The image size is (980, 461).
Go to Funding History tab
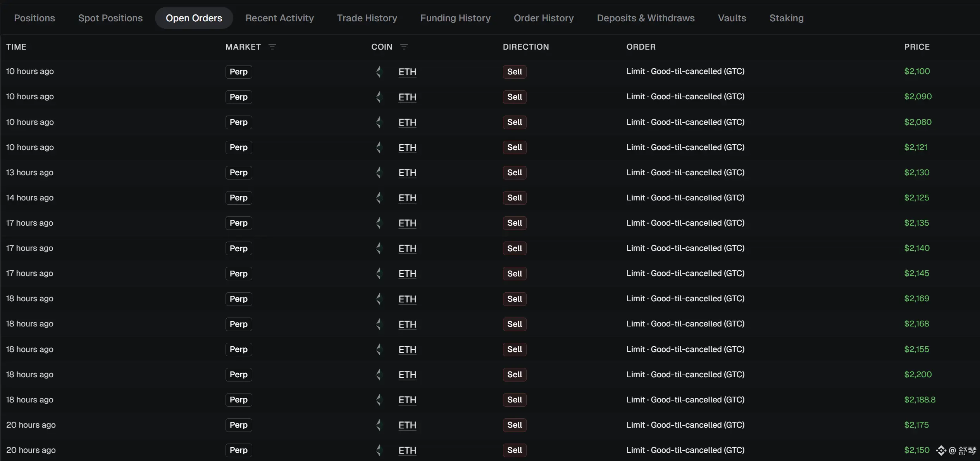click(x=455, y=18)
